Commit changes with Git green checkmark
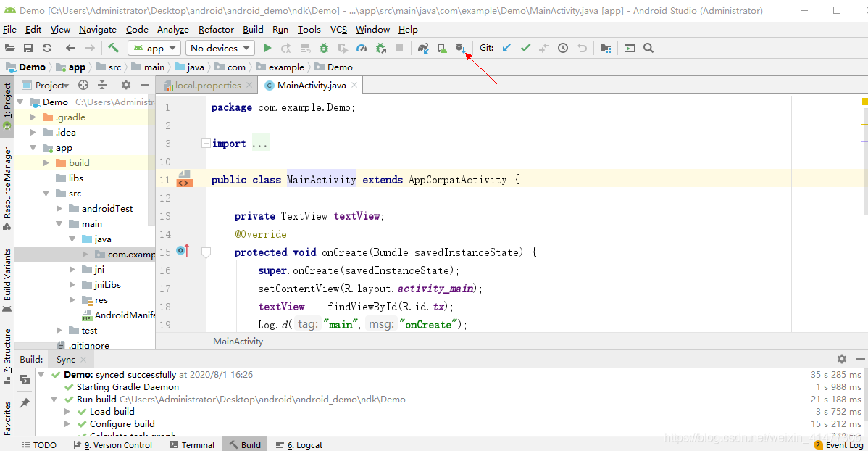 pos(525,48)
